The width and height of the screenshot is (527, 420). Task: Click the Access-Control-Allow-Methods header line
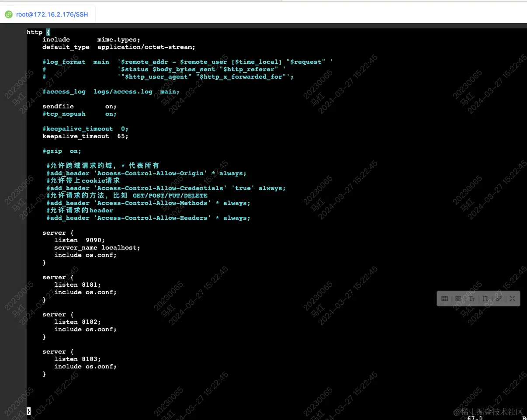149,203
